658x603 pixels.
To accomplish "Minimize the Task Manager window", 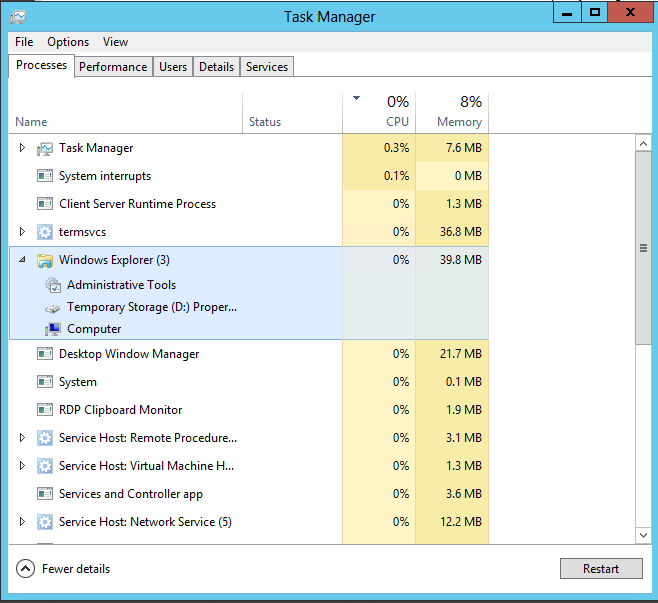I will coord(567,13).
